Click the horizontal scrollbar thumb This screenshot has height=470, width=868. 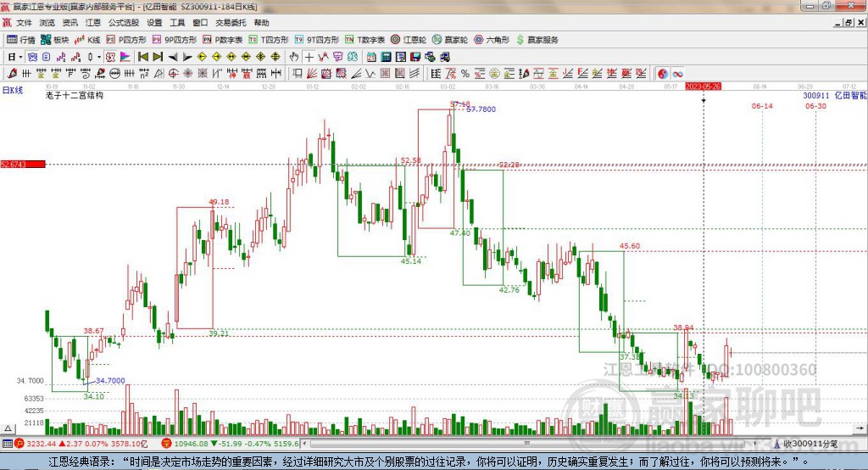(526, 444)
